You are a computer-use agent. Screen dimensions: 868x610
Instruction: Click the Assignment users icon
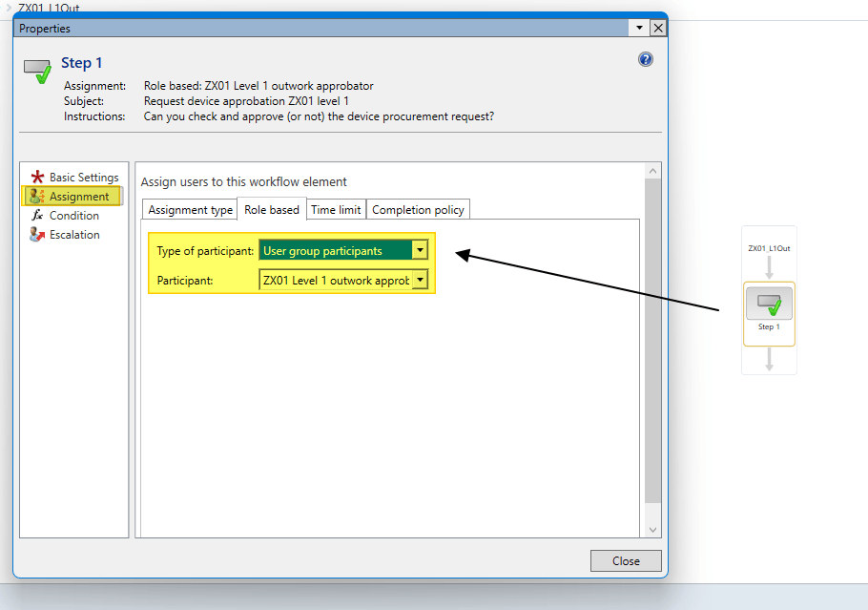pyautogui.click(x=37, y=197)
